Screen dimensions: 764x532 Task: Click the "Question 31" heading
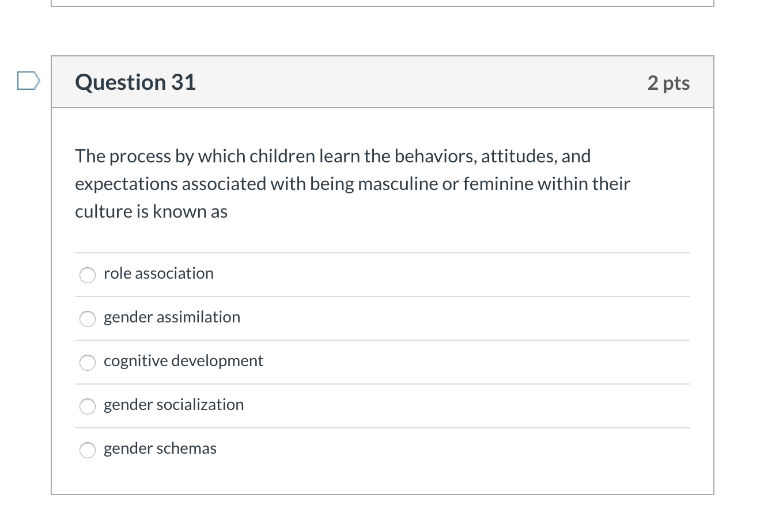pyautogui.click(x=135, y=82)
